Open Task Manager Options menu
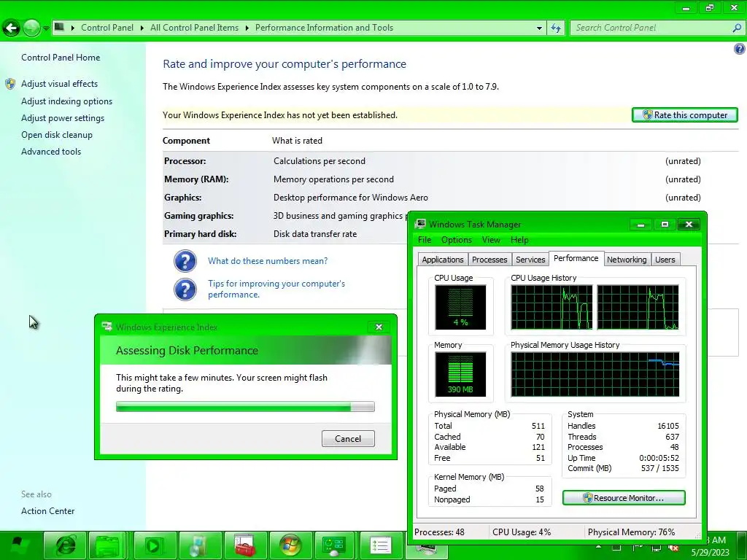This screenshot has width=747, height=560. pyautogui.click(x=457, y=240)
